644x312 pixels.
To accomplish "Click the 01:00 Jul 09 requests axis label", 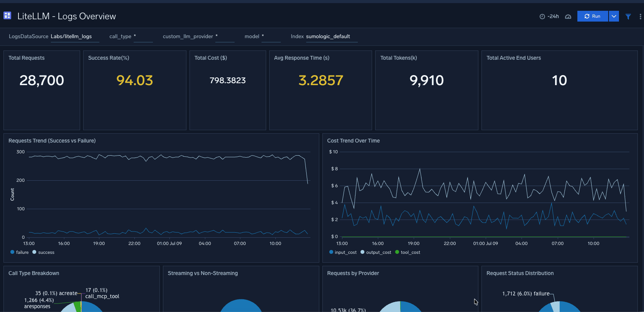I will [x=169, y=243].
